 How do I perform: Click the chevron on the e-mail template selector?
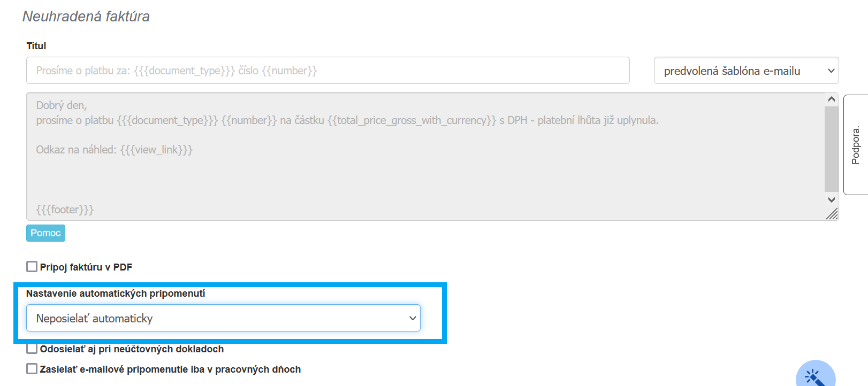pyautogui.click(x=831, y=71)
